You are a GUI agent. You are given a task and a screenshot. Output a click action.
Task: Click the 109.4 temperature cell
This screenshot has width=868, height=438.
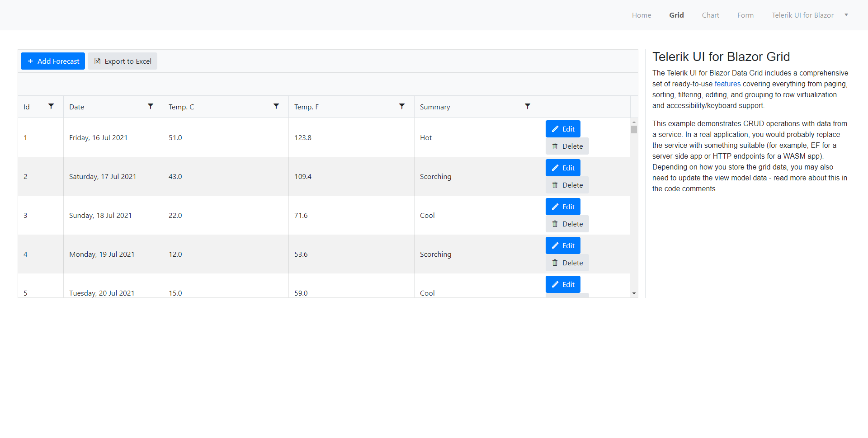tap(351, 176)
